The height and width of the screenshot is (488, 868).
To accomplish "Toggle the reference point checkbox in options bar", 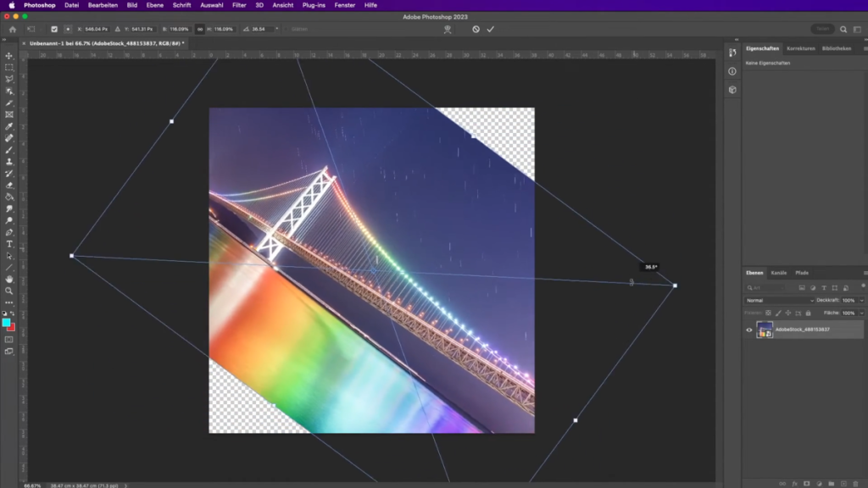I will (x=54, y=28).
